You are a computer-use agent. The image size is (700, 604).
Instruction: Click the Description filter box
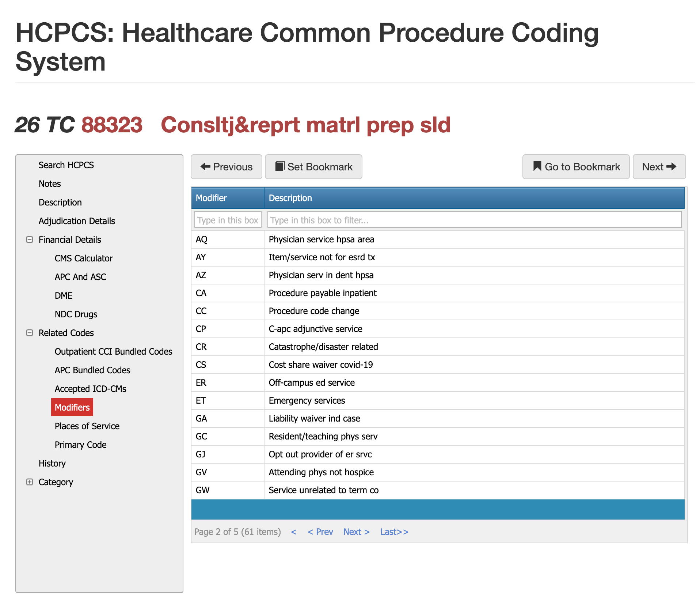point(473,219)
